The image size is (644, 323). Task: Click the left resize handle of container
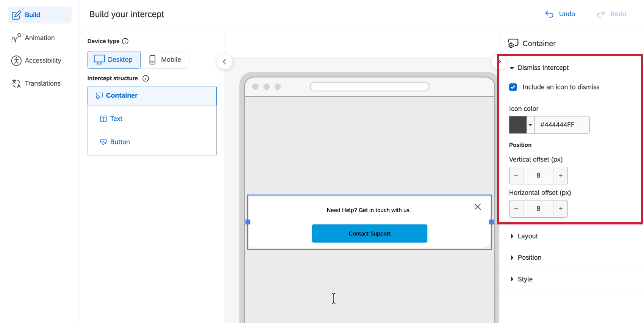(x=248, y=222)
